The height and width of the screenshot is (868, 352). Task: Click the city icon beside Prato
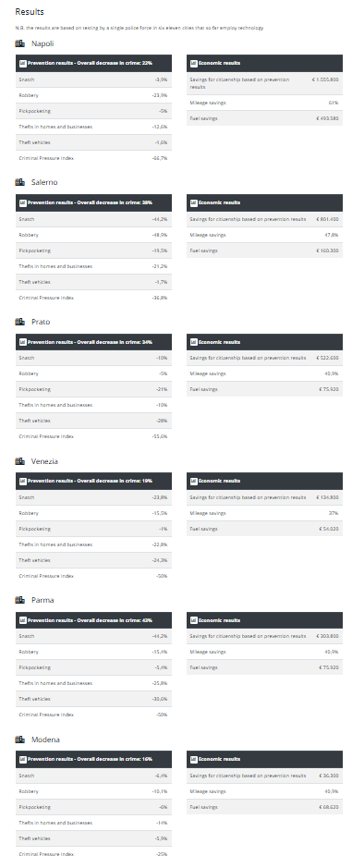point(20,322)
